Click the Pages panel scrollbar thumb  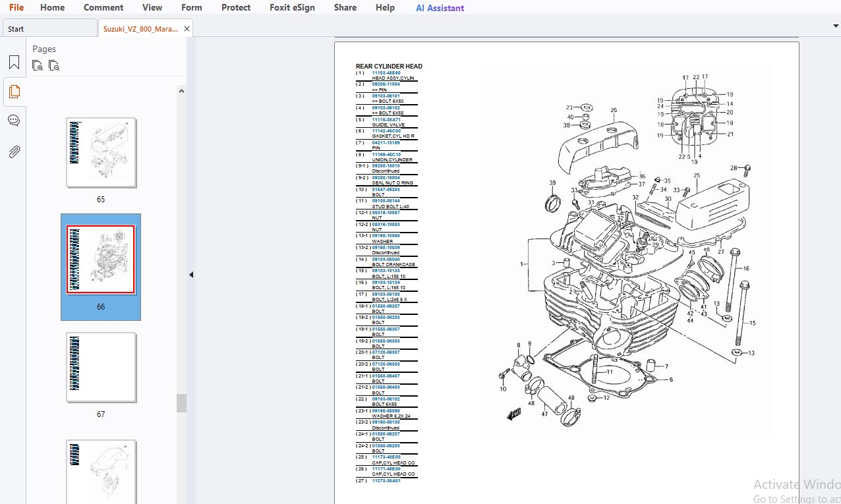[x=181, y=403]
